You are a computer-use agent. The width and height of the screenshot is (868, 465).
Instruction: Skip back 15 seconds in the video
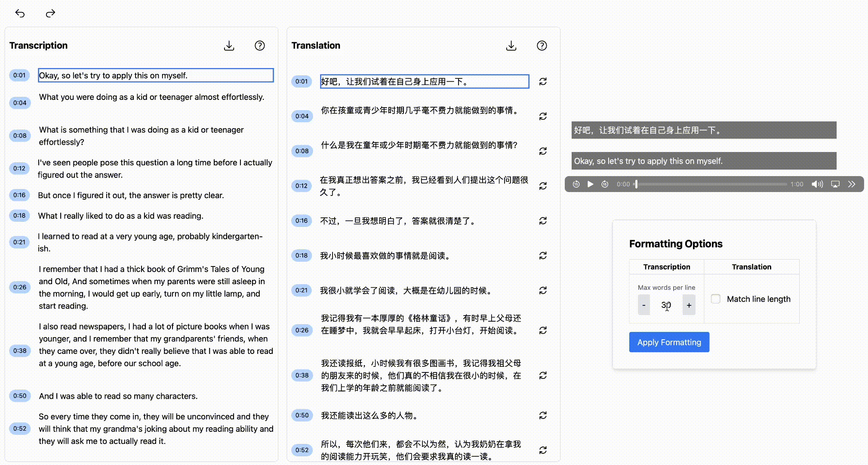(576, 184)
